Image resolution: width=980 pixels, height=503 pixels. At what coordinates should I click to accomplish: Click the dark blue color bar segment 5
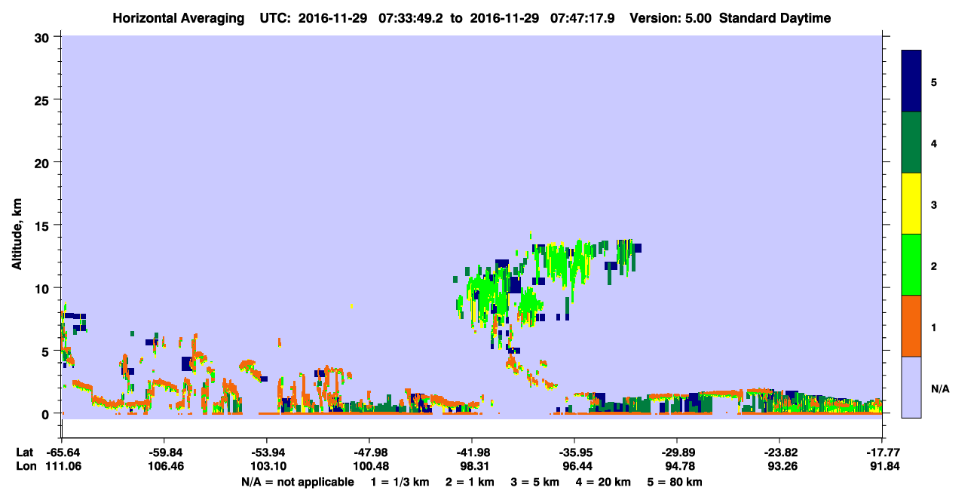[911, 81]
